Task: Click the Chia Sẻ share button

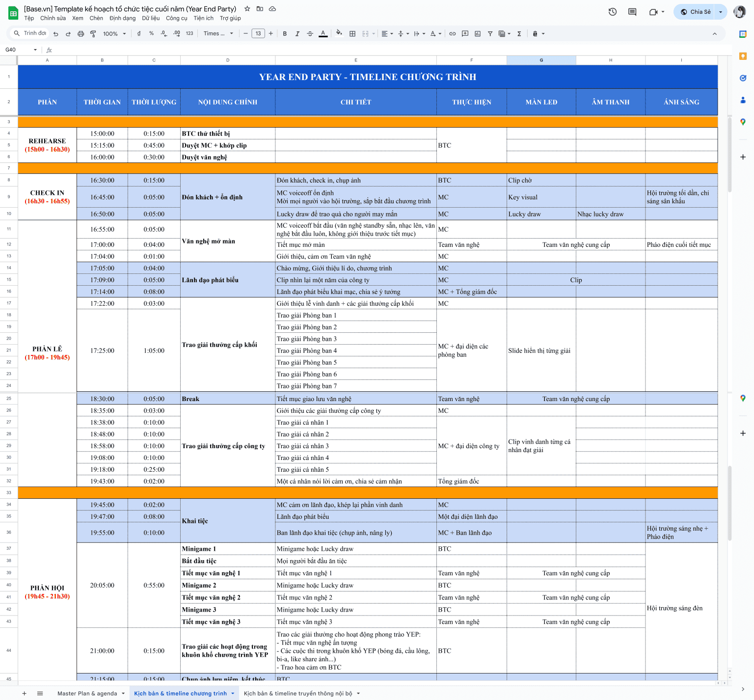Action: 696,12
